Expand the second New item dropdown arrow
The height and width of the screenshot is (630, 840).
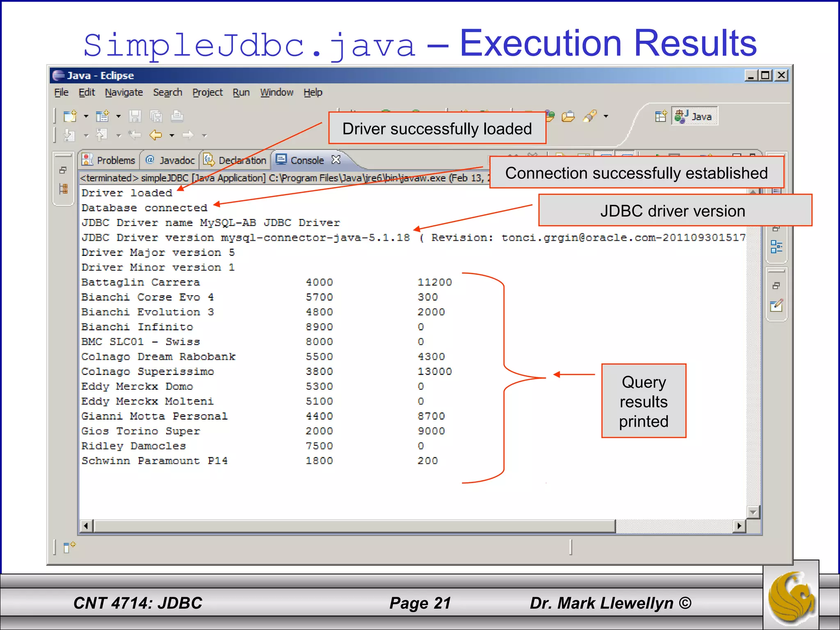coord(119,116)
